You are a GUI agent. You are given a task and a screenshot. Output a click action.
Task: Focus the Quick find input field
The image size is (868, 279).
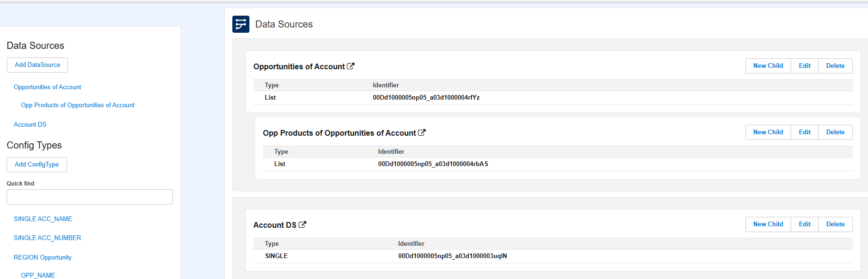click(x=90, y=197)
